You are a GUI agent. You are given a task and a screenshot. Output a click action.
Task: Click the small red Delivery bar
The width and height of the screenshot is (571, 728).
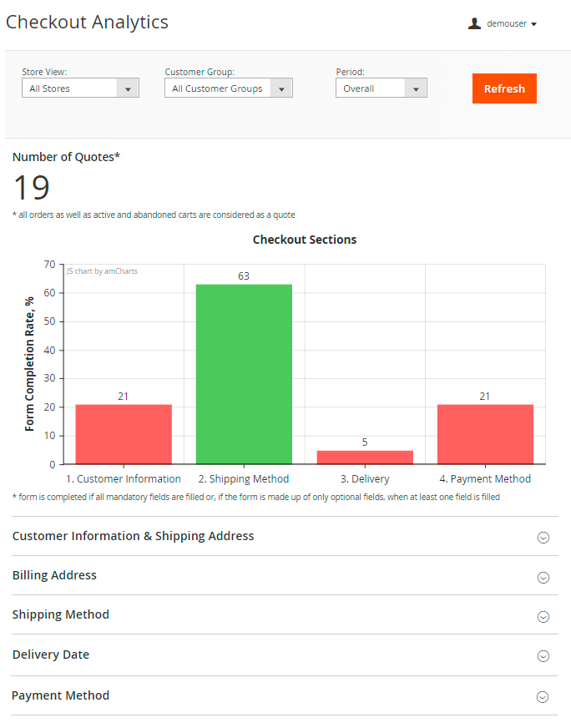point(365,458)
